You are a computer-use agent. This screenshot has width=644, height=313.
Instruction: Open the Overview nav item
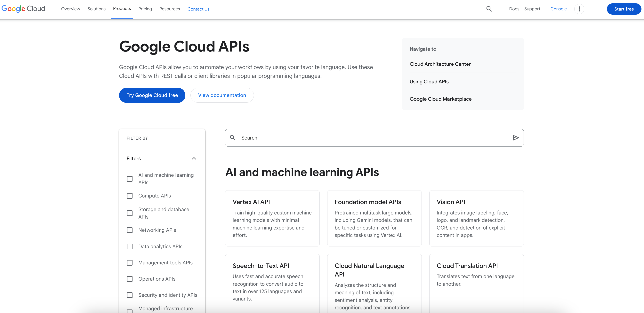[x=70, y=9]
